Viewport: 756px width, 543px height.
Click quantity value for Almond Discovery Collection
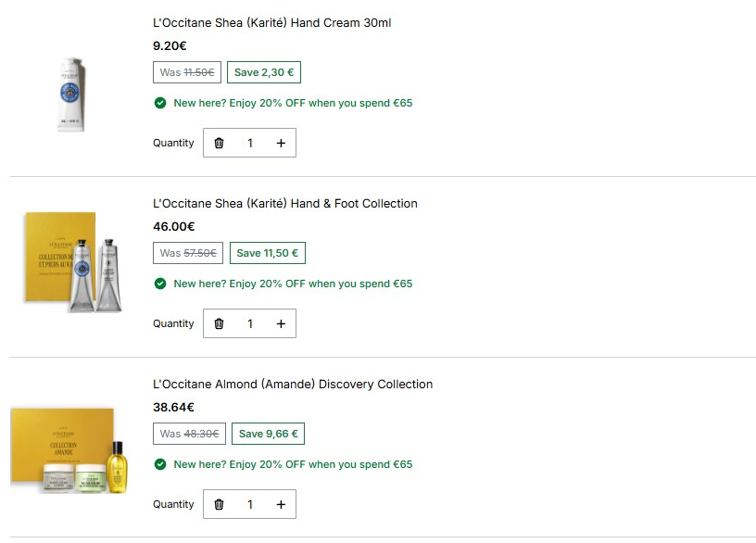pos(250,504)
